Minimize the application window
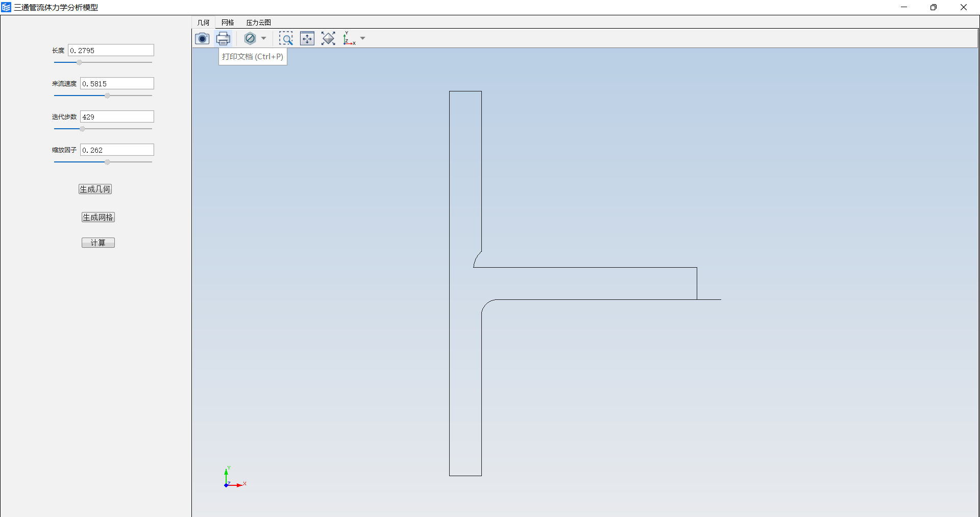The image size is (980, 517). [904, 7]
